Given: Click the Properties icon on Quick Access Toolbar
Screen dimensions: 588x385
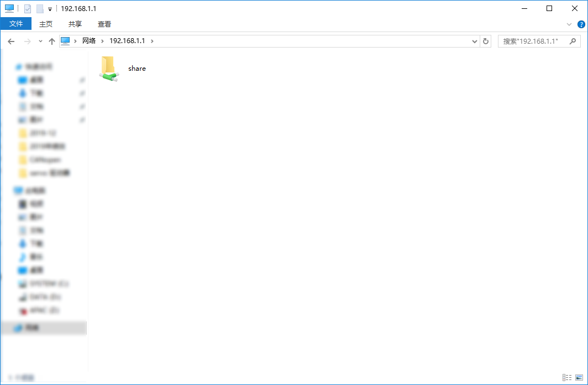Looking at the screenshot, I should point(27,8).
